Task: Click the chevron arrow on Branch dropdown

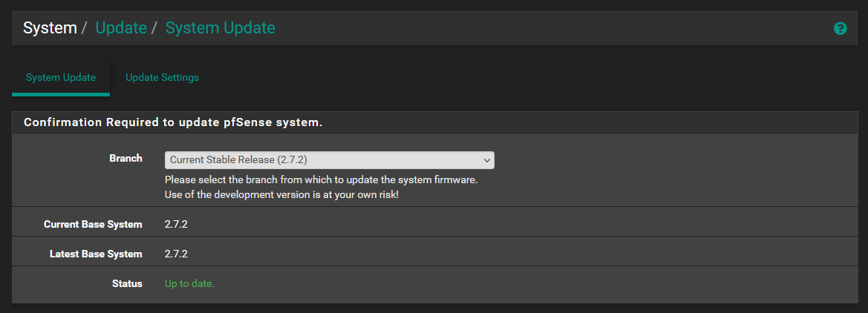Action: click(x=487, y=160)
